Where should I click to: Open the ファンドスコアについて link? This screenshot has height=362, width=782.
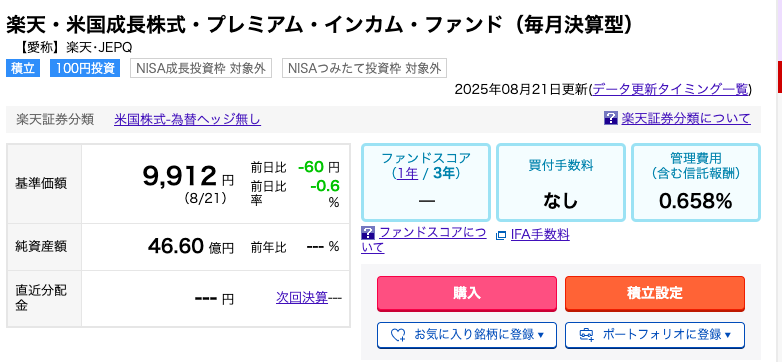(x=424, y=240)
